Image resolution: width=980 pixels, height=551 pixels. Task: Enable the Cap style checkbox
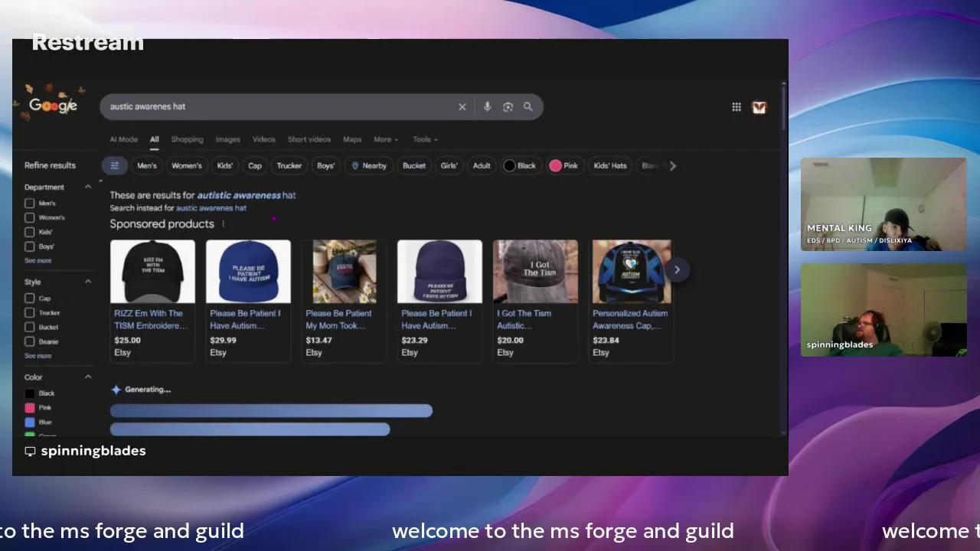point(29,298)
